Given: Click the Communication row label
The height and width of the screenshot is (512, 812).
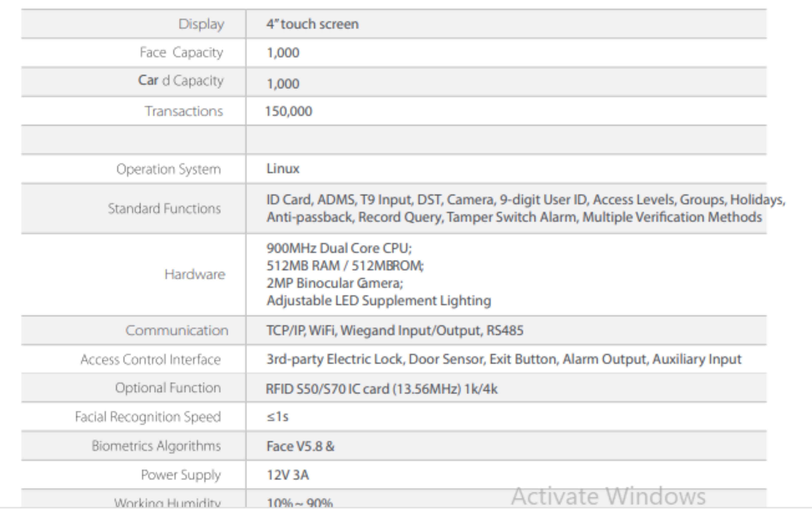Looking at the screenshot, I should click(x=177, y=331).
